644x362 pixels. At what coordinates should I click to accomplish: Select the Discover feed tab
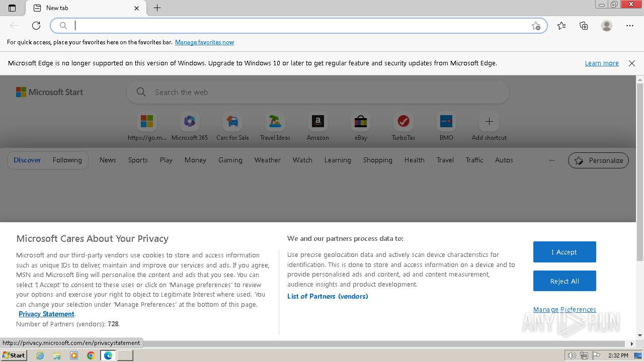27,160
